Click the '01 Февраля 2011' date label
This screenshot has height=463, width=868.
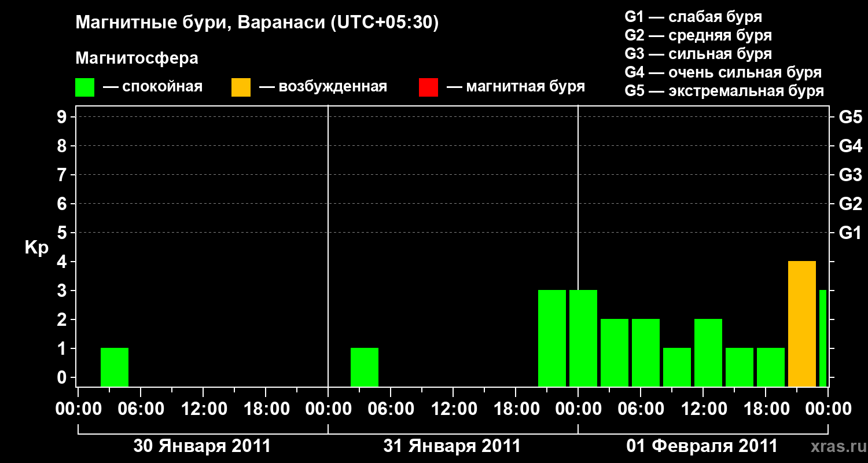703,446
